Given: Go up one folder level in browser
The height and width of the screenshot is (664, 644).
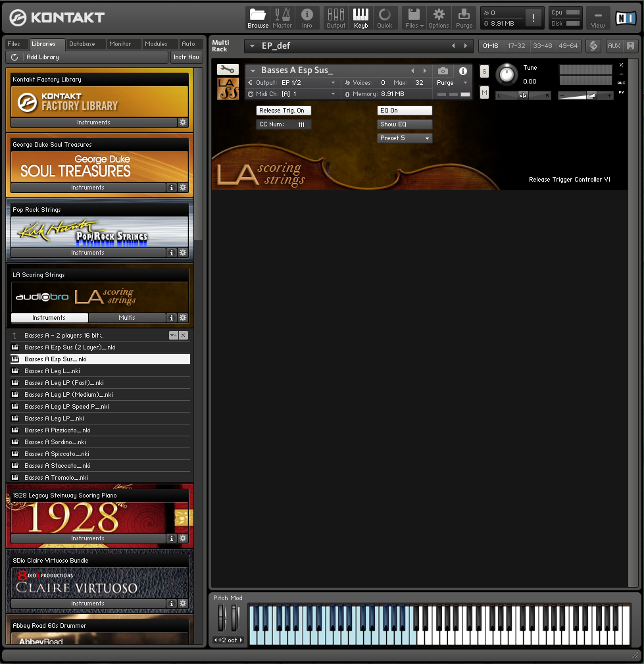Looking at the screenshot, I should 14,336.
